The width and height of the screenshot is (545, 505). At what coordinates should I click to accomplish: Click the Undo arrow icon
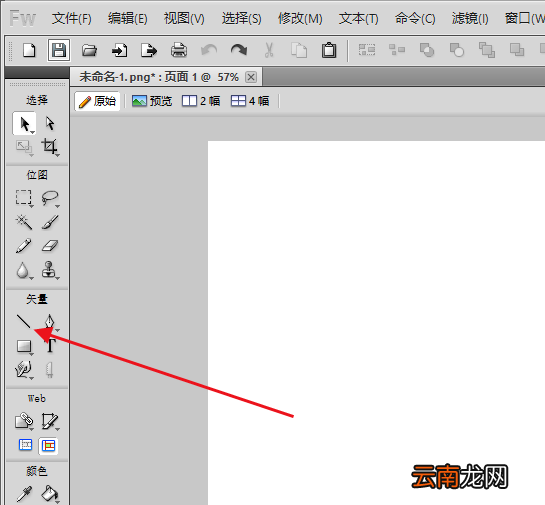209,50
